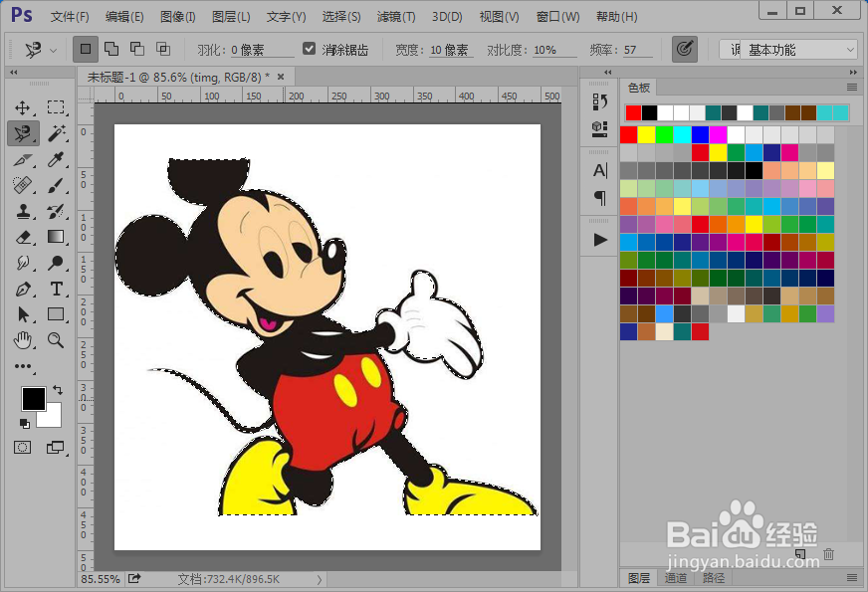Switch to the 路径 tab
Image resolution: width=868 pixels, height=592 pixels.
point(713,578)
